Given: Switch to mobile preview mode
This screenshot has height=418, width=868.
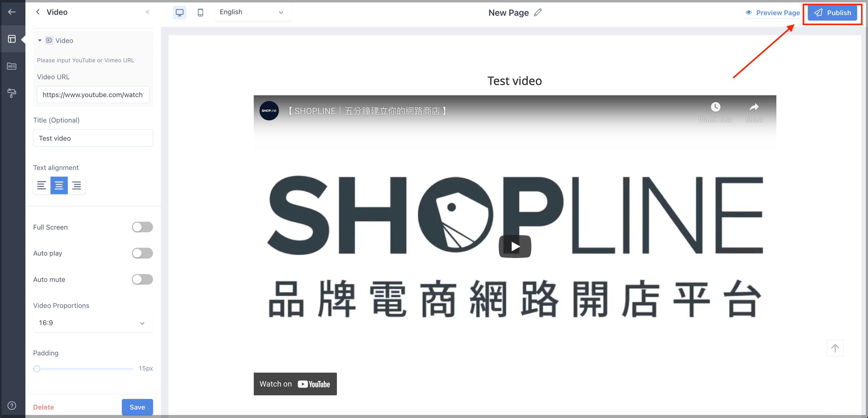Looking at the screenshot, I should 201,12.
